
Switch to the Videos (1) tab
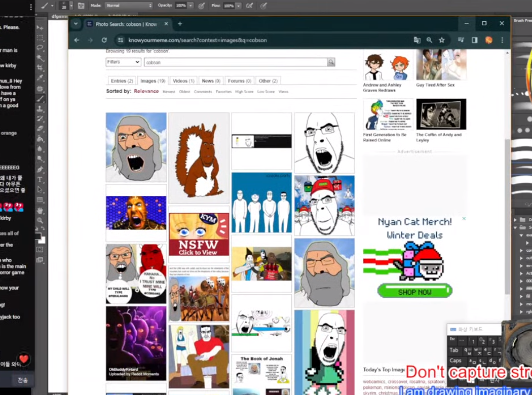pos(183,81)
